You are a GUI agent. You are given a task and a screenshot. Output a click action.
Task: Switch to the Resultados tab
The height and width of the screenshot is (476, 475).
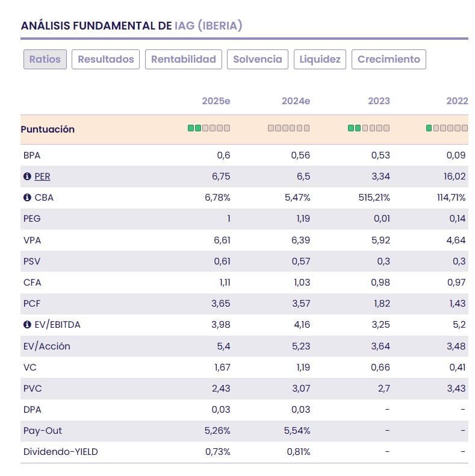(106, 59)
